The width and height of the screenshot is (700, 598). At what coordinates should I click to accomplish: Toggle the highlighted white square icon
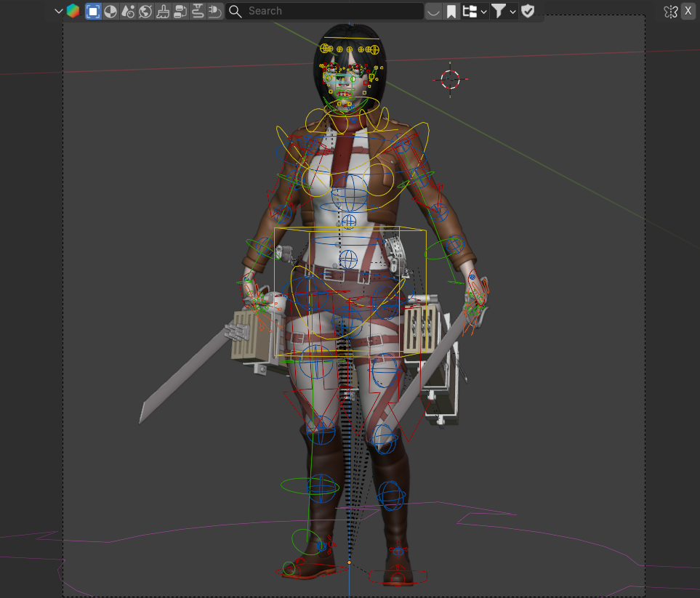pos(93,11)
